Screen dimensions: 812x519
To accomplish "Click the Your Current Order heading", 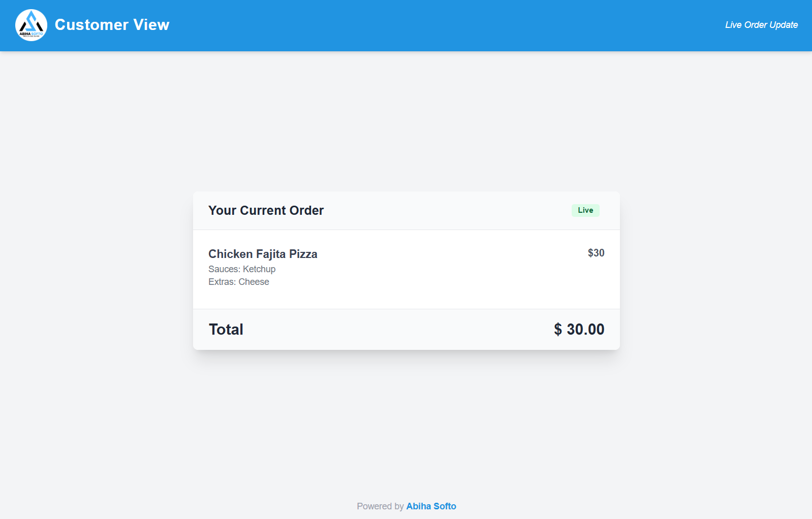I will 266,211.
